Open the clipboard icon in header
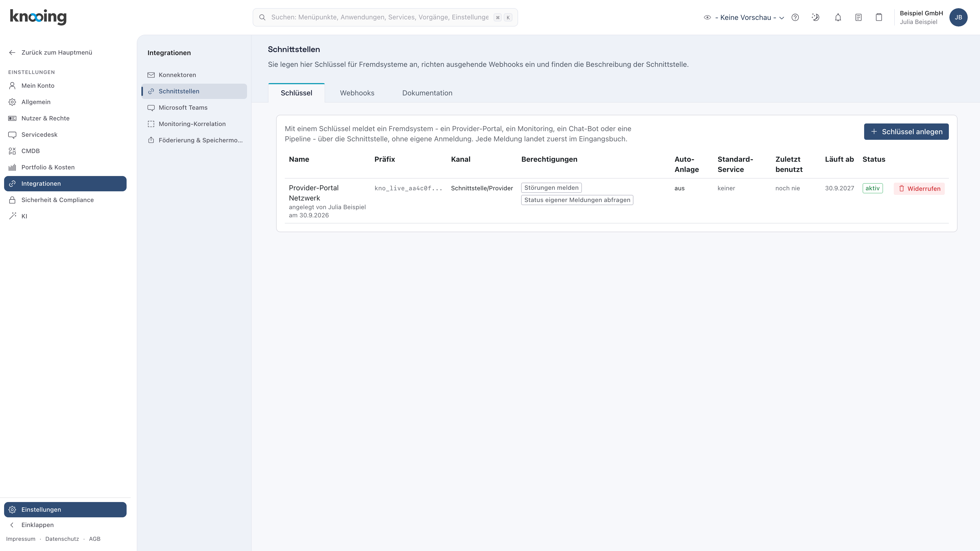This screenshot has width=980, height=551. (879, 18)
